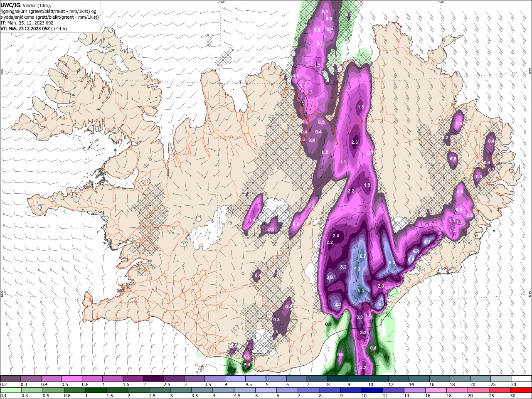The width and height of the screenshot is (532, 399).
Task: Pick the lilac 14 swatch in lower scale
Action: point(414,390)
